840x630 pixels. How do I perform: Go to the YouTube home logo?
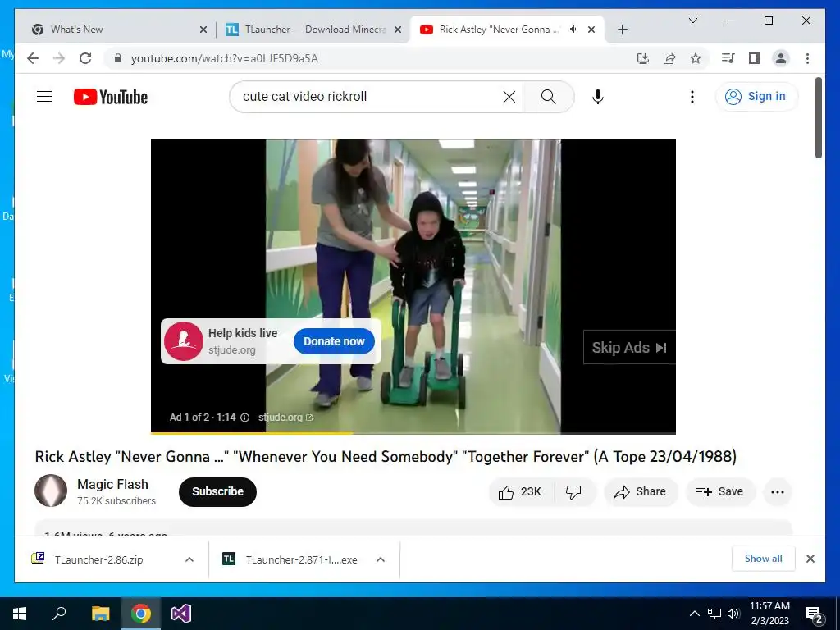tap(111, 97)
